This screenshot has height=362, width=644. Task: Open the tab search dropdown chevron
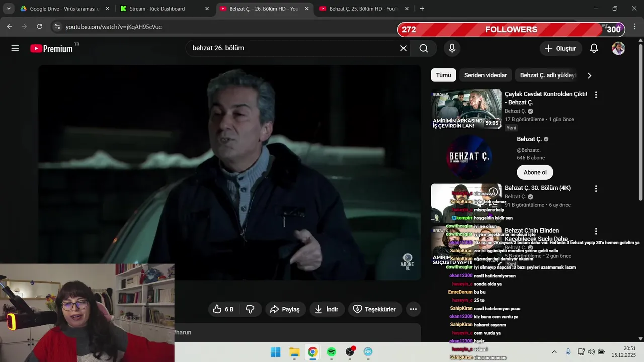[x=8, y=9]
